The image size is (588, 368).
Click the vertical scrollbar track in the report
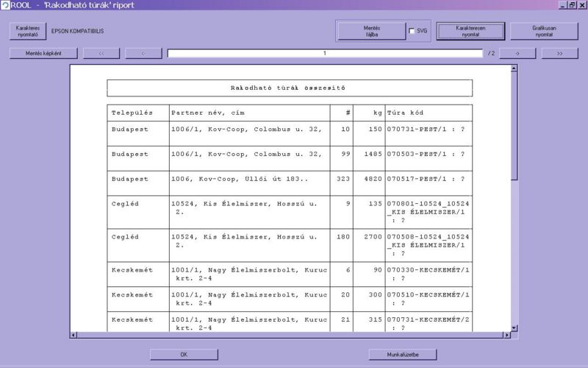point(514,250)
